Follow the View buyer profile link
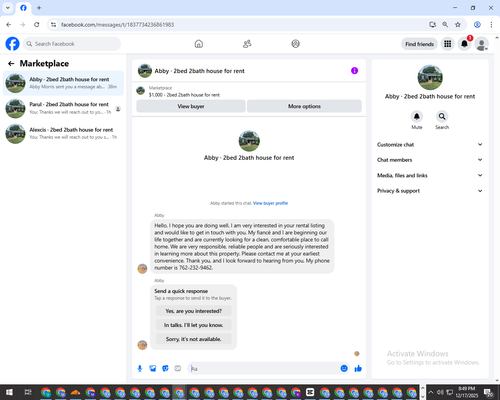500x400 pixels. coord(270,203)
